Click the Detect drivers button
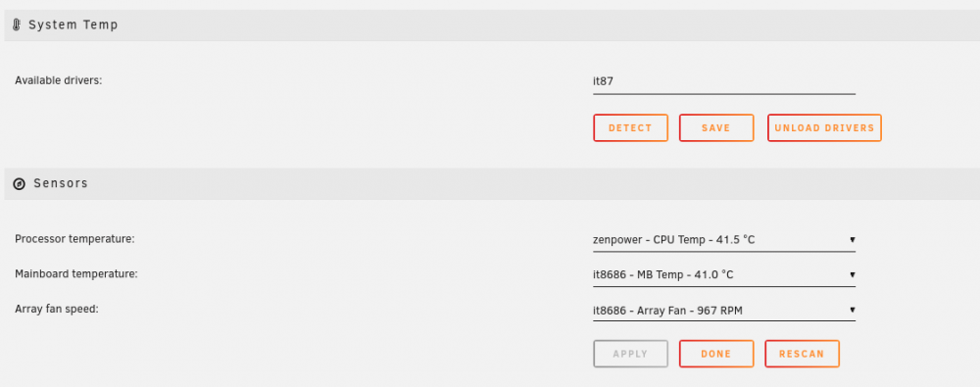Viewport: 980px width, 387px height. coord(630,127)
